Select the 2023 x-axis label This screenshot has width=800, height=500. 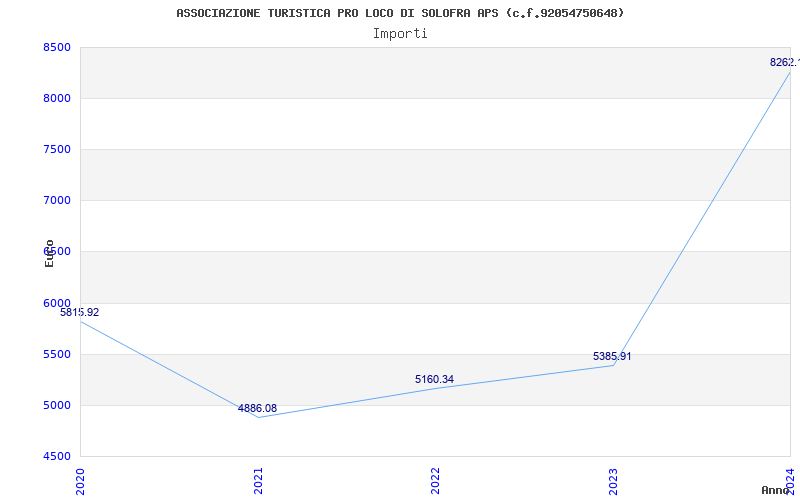(x=613, y=481)
